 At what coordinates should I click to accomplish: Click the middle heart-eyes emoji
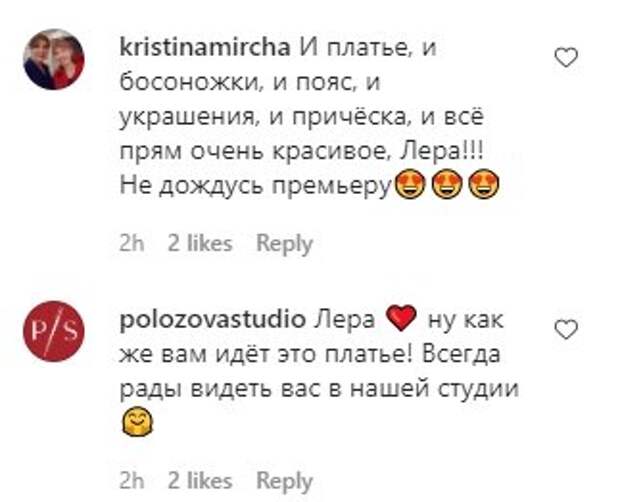[x=447, y=184]
